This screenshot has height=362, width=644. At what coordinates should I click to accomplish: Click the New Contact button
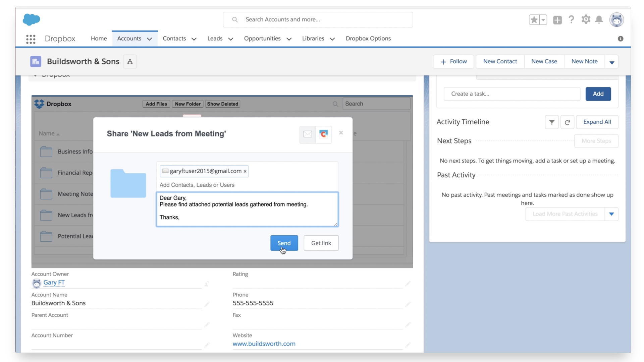click(x=500, y=62)
